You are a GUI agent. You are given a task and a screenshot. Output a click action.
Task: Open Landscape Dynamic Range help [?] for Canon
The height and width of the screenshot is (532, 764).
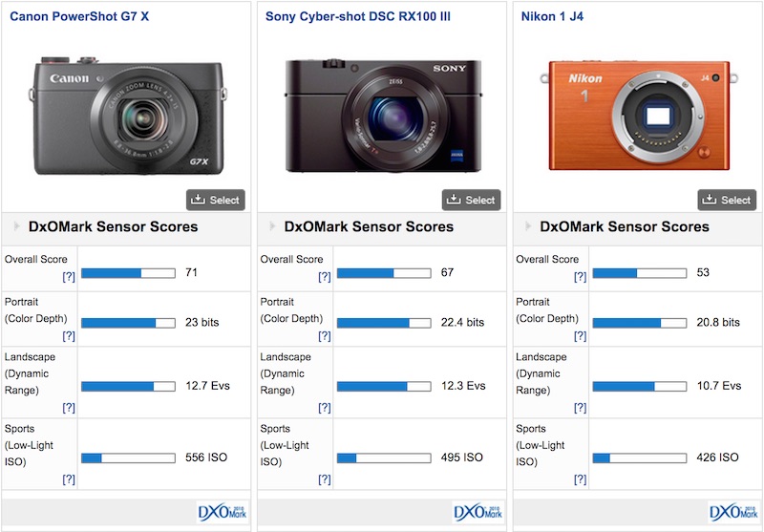tap(69, 407)
